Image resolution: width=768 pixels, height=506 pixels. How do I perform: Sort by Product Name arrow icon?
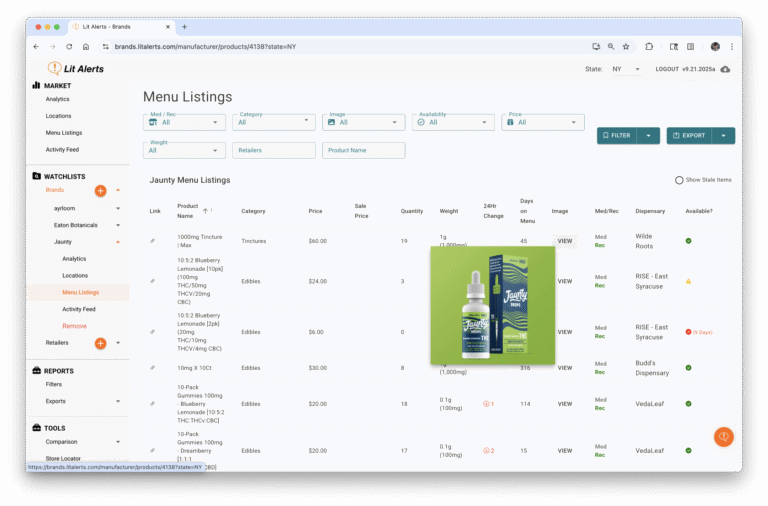pos(206,210)
